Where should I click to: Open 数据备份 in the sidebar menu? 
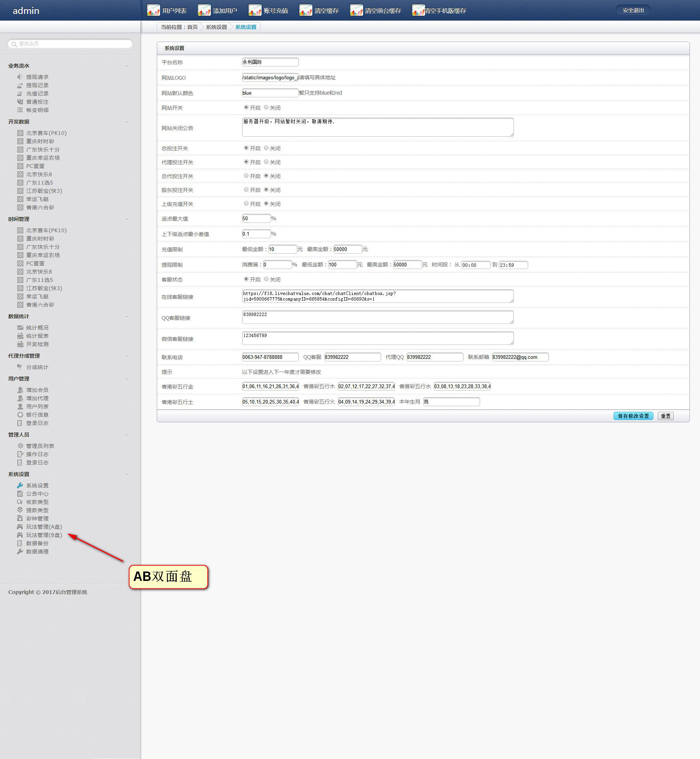(x=37, y=544)
